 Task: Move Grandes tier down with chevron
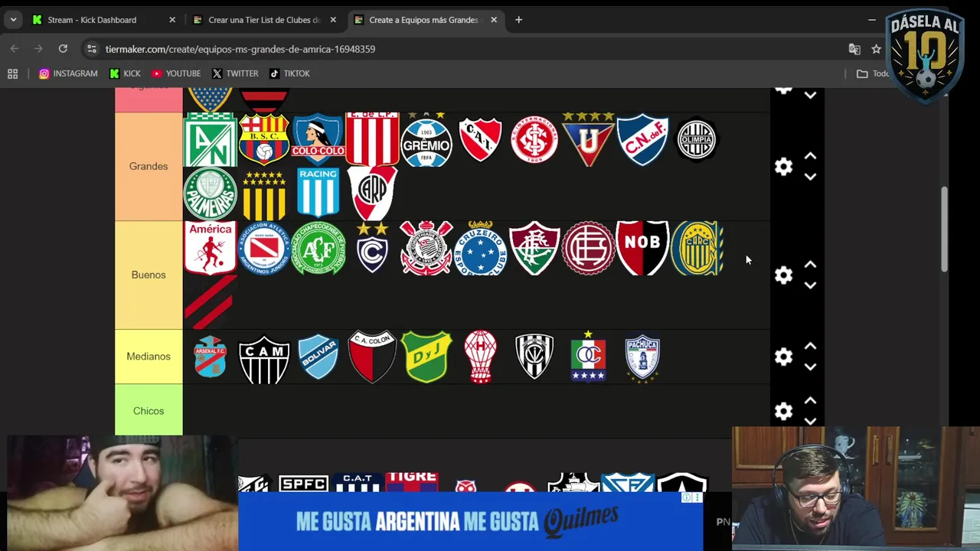point(810,177)
